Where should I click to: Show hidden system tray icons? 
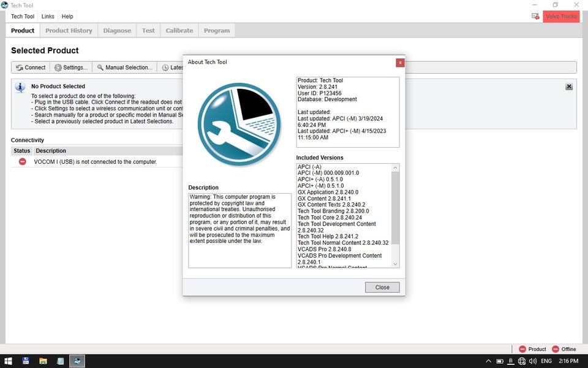click(488, 361)
